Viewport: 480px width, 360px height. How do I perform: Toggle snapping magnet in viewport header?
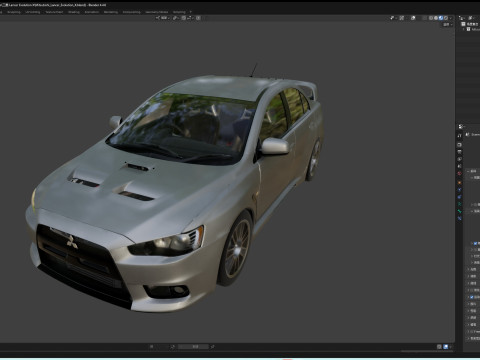(x=184, y=18)
